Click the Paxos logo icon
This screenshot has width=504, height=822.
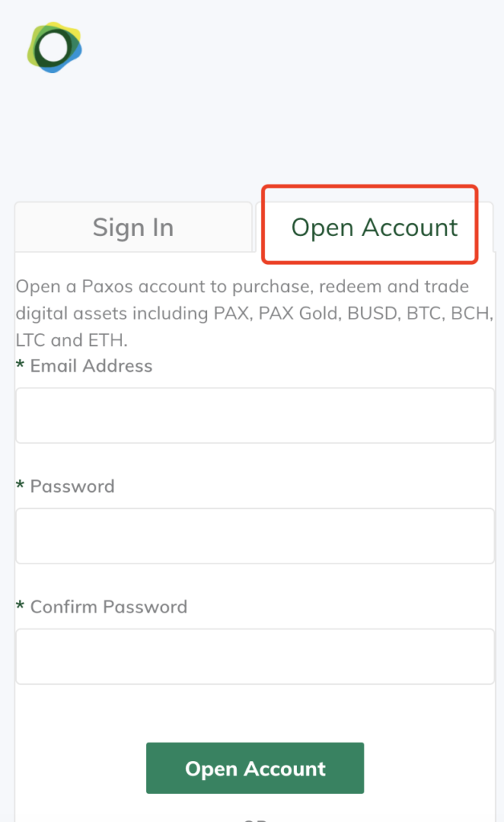point(55,47)
